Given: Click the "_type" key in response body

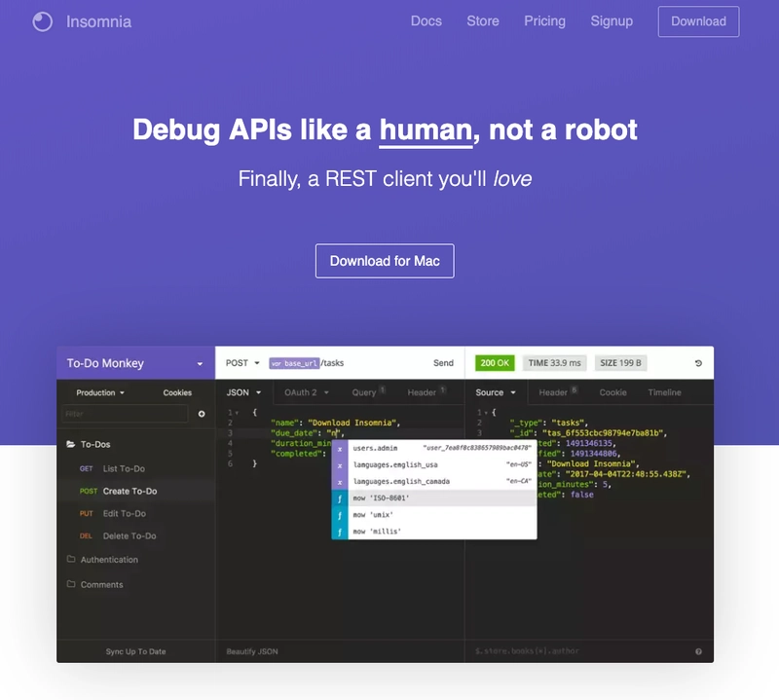Looking at the screenshot, I should (527, 423).
